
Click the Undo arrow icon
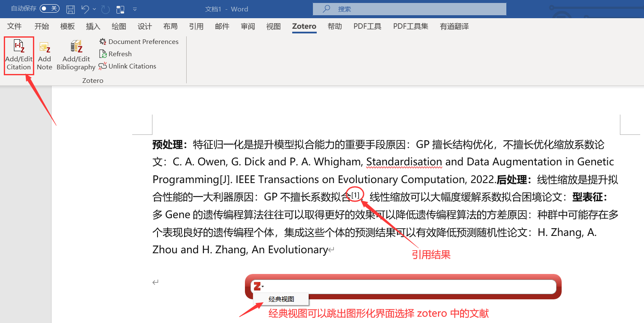85,9
